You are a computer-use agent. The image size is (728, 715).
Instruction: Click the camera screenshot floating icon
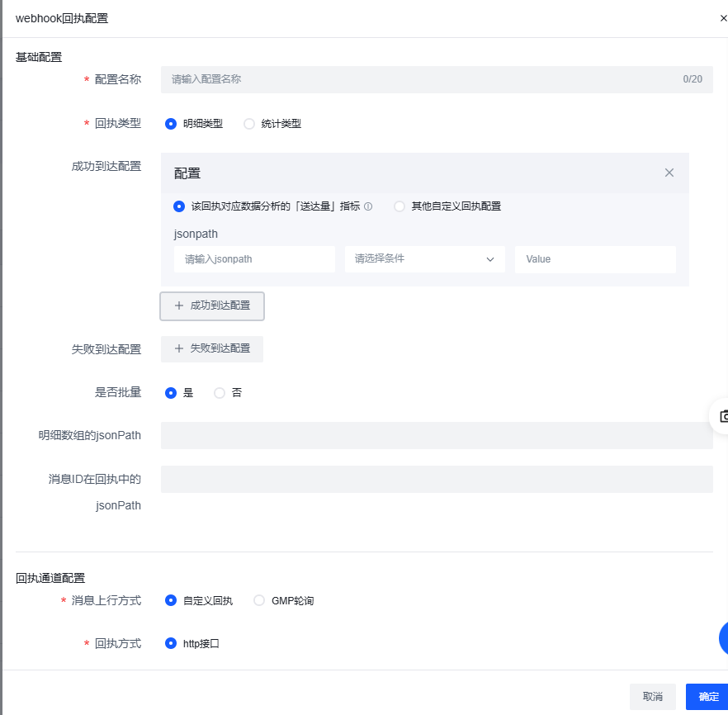(722, 416)
